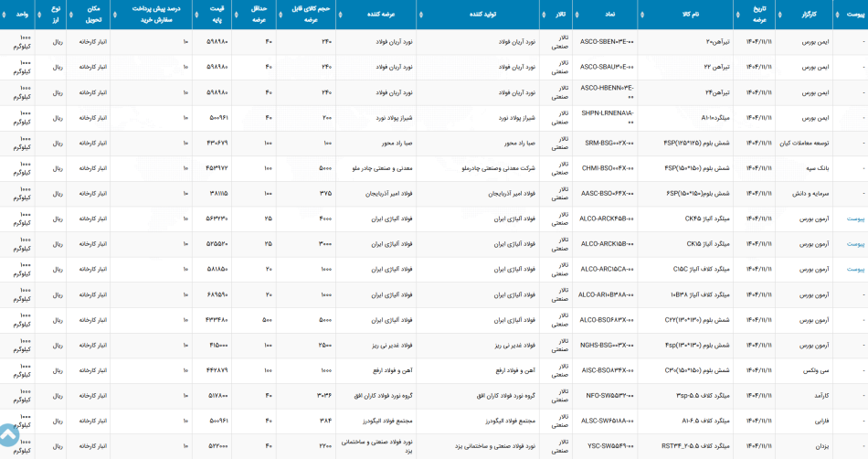Screen dimensions: 868x459
Task: Click symbol starting with SRM-BSG
Action: click(x=609, y=144)
